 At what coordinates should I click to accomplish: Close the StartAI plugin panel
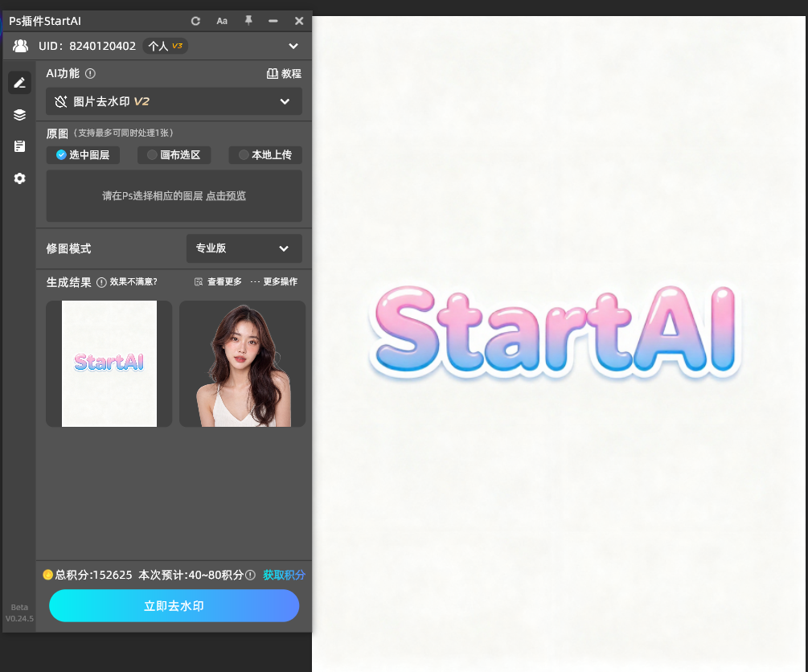299,21
